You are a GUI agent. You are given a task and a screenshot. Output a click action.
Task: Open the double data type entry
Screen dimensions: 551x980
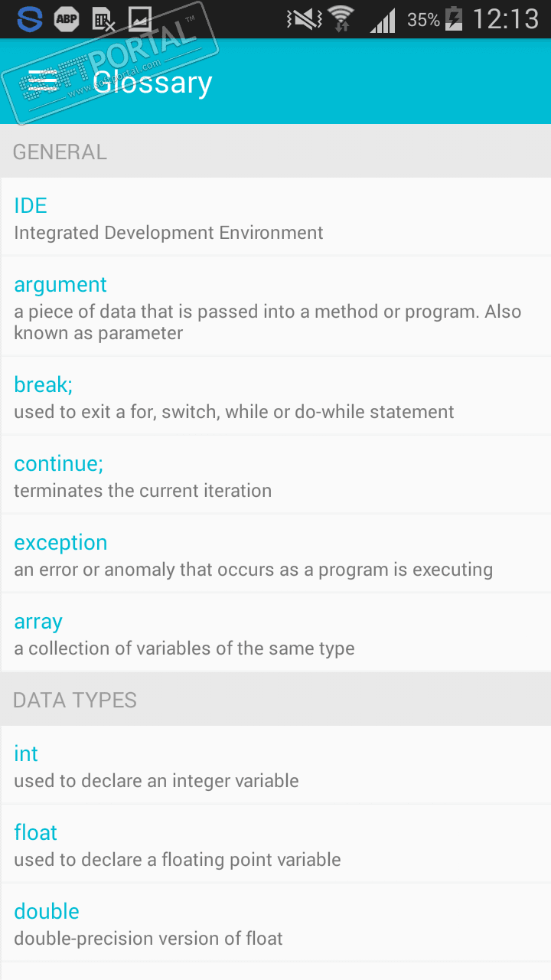point(275,923)
